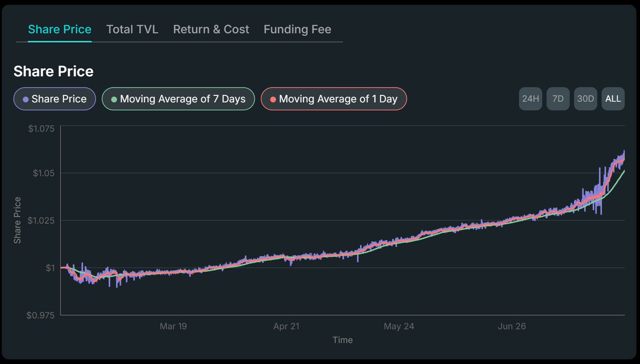Select the 30D time range
The image size is (640, 364).
point(586,99)
